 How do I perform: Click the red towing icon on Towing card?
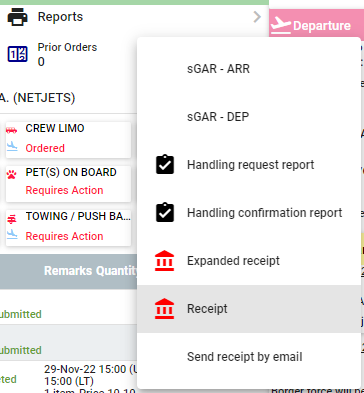tap(12, 219)
